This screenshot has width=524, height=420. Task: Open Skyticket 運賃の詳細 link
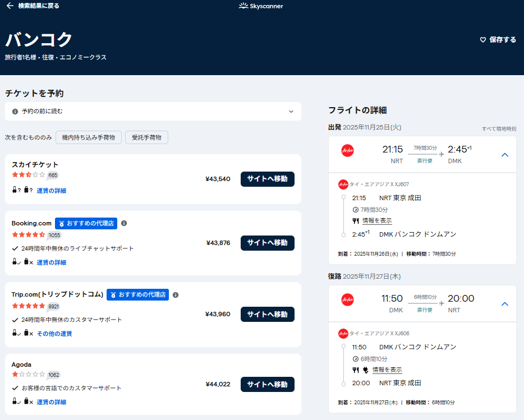51,191
